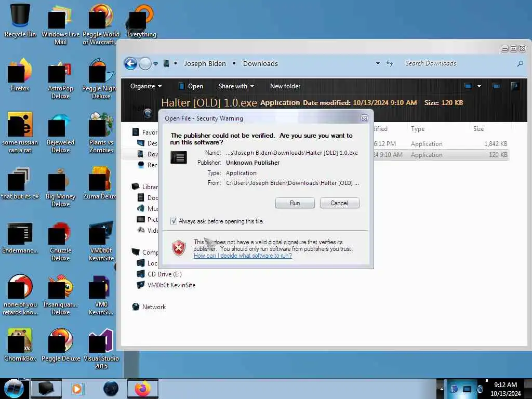Select Visual Studio 2015 desktop icon

[x=101, y=349]
